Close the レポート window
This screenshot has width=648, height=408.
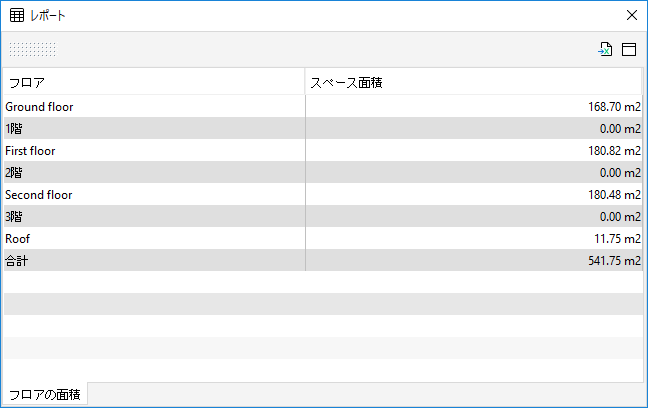631,15
